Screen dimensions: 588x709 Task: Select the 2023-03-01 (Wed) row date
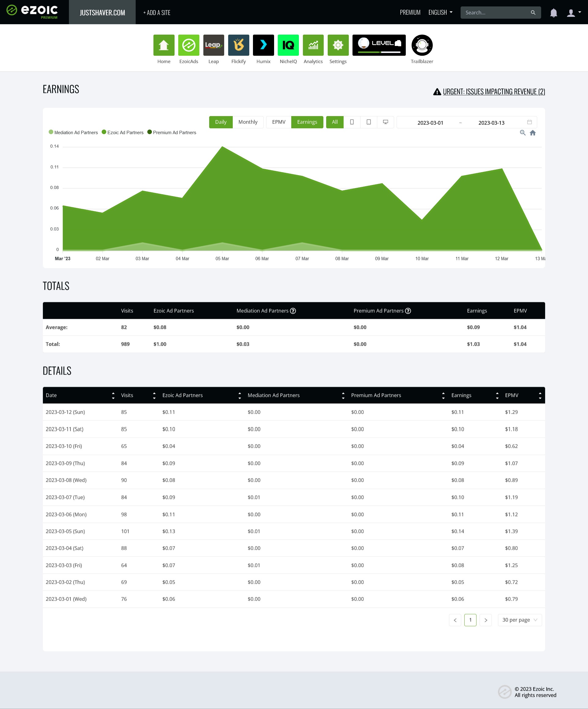coord(66,599)
